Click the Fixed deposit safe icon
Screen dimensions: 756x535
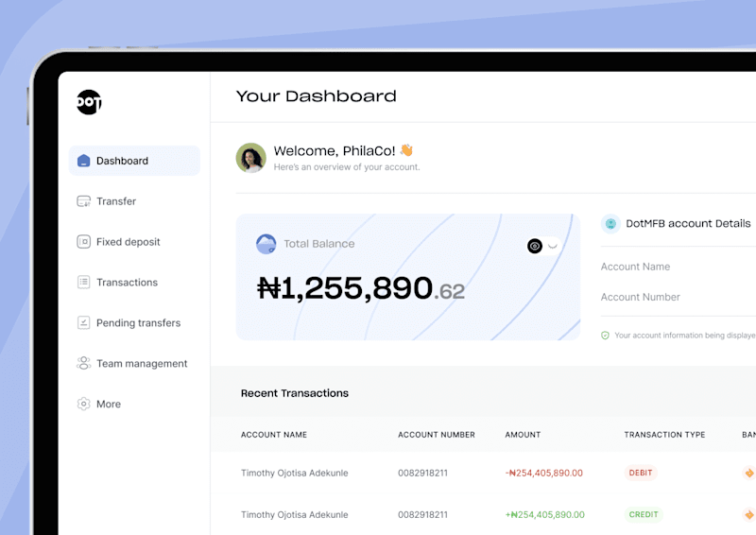[83, 242]
